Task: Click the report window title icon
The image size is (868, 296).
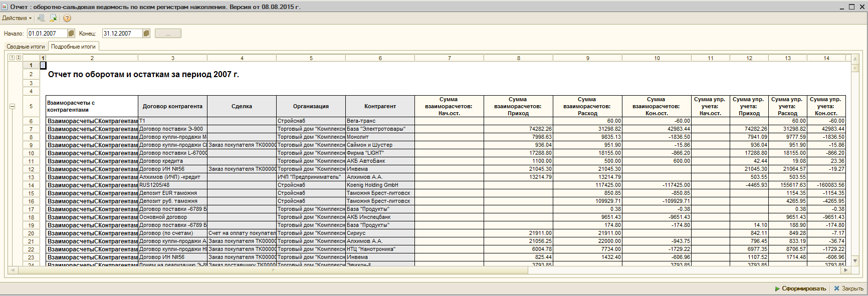Action: click(5, 7)
